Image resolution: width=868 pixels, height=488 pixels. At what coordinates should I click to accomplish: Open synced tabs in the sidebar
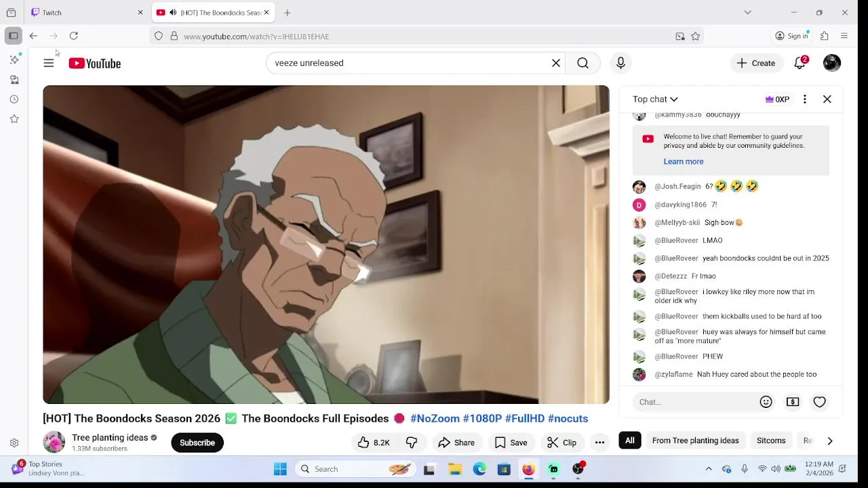point(14,79)
